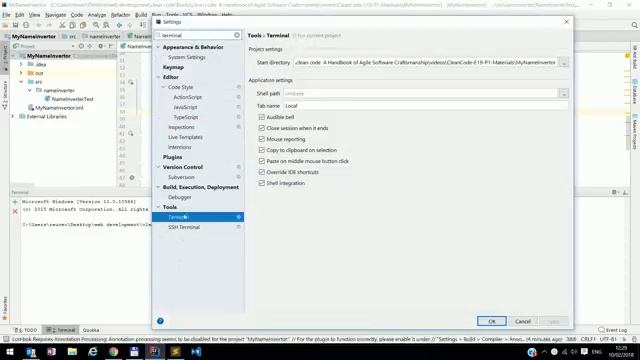Click the Open folder toolbar icon
Viewport: 640px width, 360px height.
tap(5, 25)
